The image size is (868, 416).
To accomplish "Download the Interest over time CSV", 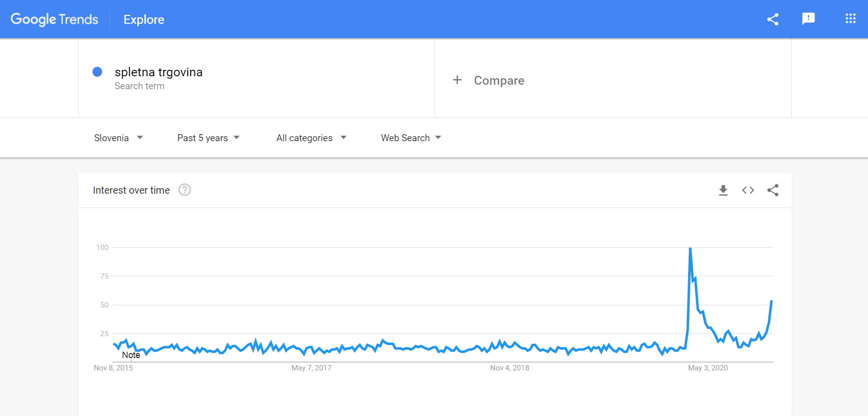I will point(723,190).
